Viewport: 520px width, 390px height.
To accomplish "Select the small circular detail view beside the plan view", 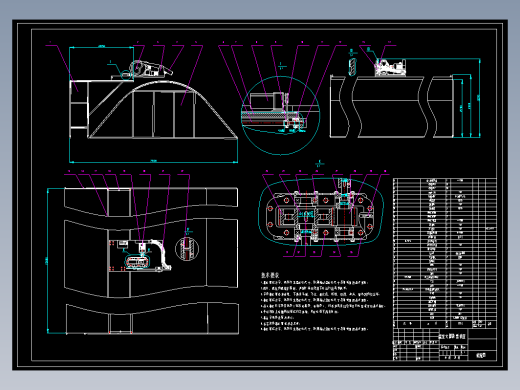I will coord(187,248).
